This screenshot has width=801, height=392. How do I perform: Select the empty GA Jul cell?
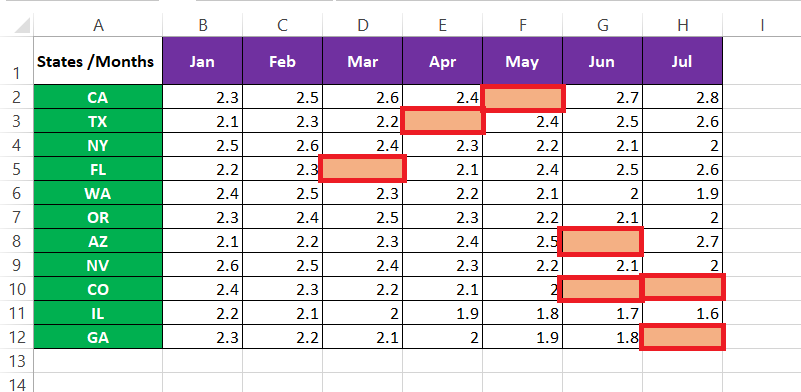pos(682,337)
